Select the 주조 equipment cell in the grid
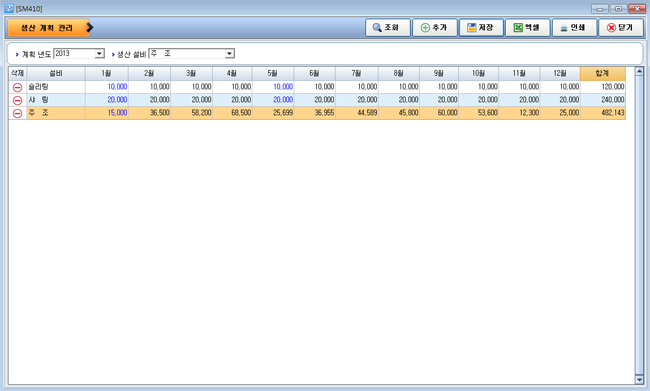Viewport: 650px width, 391px height. (56, 113)
